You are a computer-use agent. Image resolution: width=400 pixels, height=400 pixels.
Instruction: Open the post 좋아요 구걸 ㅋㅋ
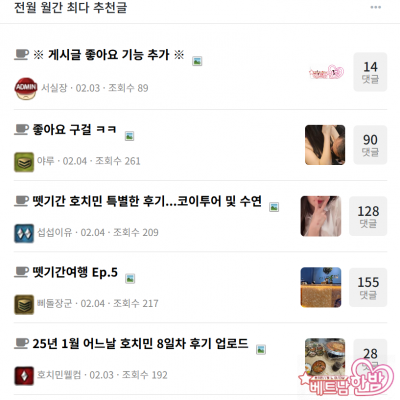click(x=74, y=129)
